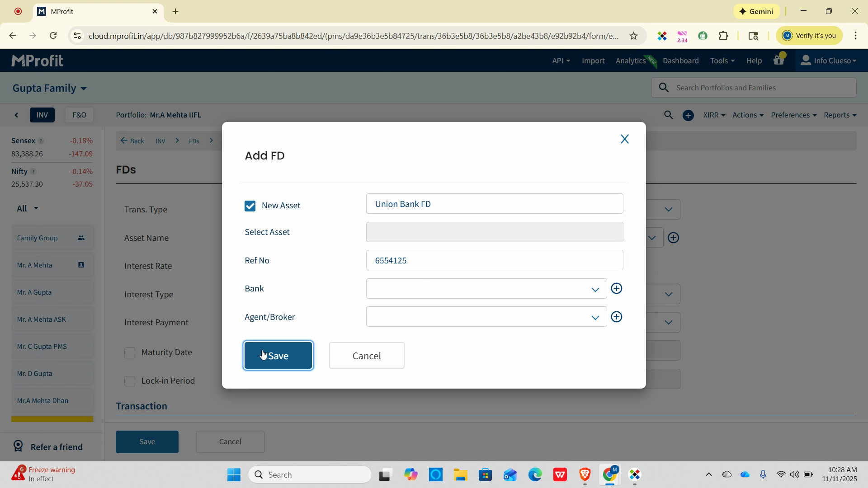Screen dimensions: 868x488
Task: Click the gift icon in top navigation
Action: point(778,61)
